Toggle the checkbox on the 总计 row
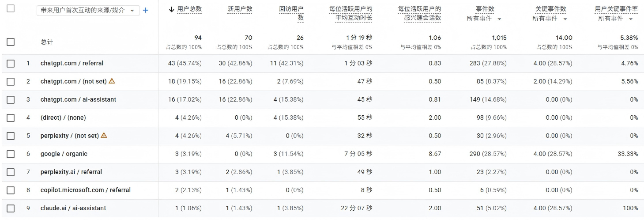 tap(11, 42)
